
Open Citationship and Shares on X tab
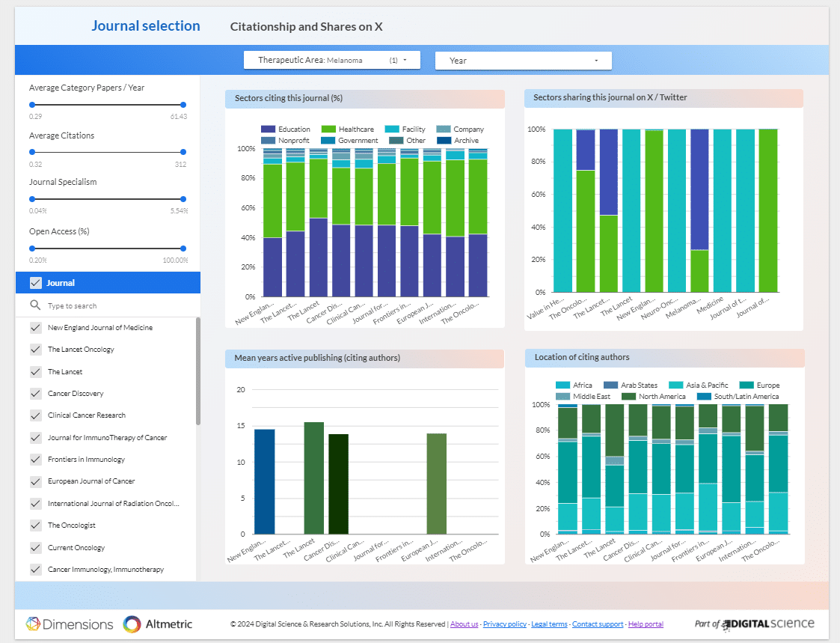click(306, 27)
